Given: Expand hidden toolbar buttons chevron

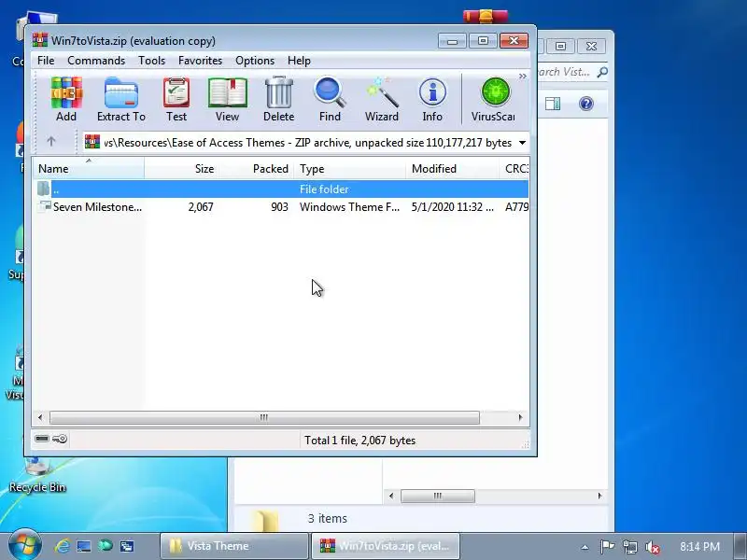Looking at the screenshot, I should [523, 77].
